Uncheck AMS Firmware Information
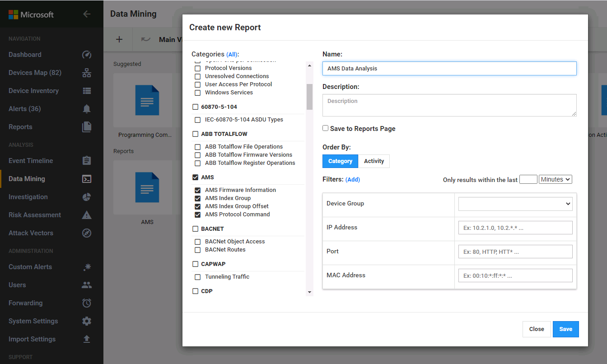This screenshot has height=364, width=607. pyautogui.click(x=197, y=190)
